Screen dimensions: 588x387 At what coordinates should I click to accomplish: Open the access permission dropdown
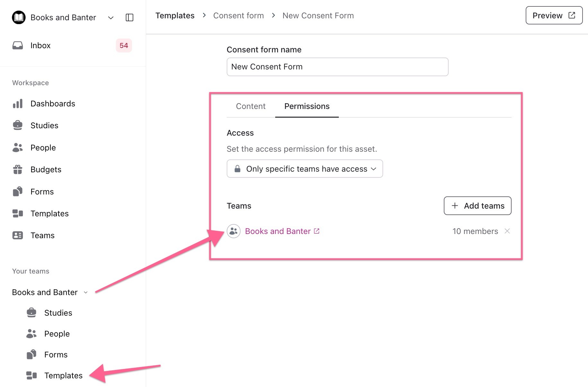[x=304, y=169]
